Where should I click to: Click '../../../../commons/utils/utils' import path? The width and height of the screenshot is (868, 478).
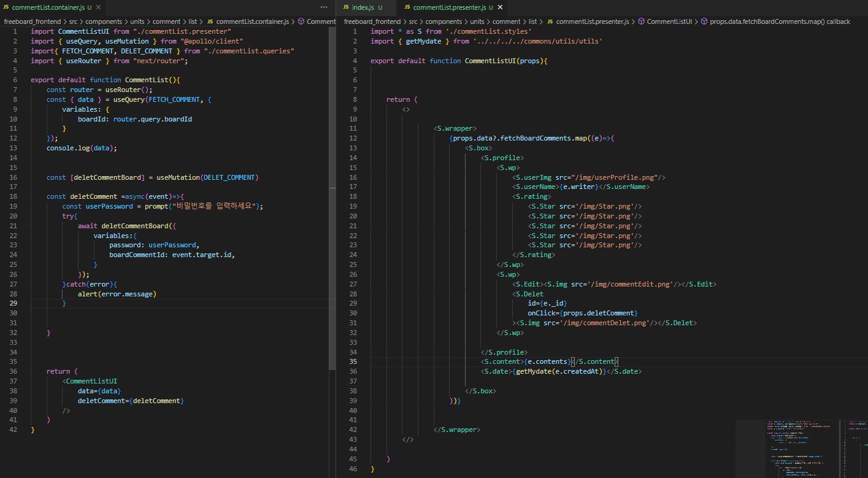coord(538,41)
